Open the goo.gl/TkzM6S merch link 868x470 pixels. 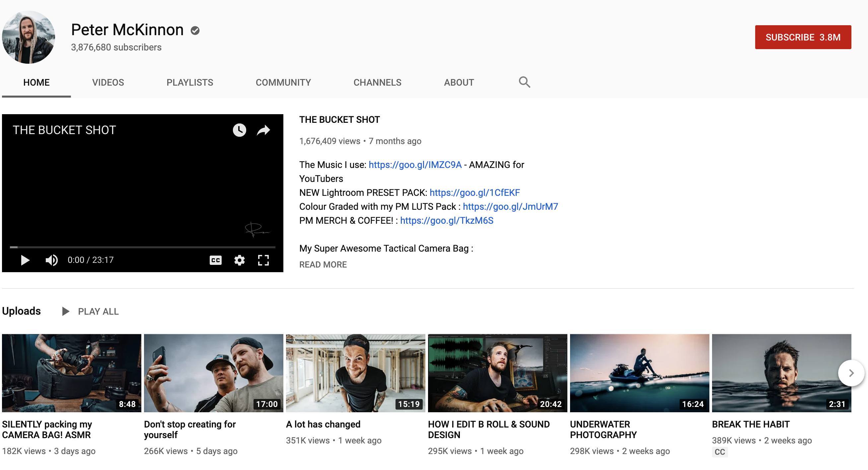pyautogui.click(x=447, y=221)
